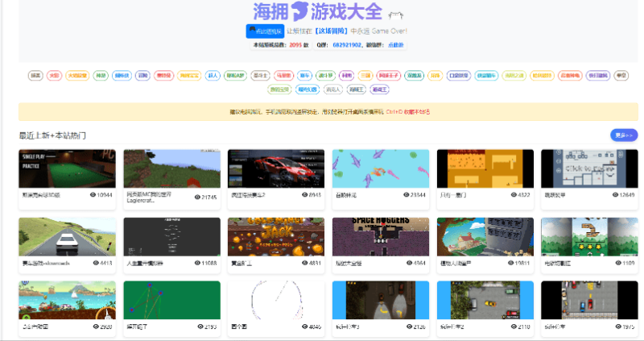Open the green billiards table game thumbnail

[x=68, y=168]
